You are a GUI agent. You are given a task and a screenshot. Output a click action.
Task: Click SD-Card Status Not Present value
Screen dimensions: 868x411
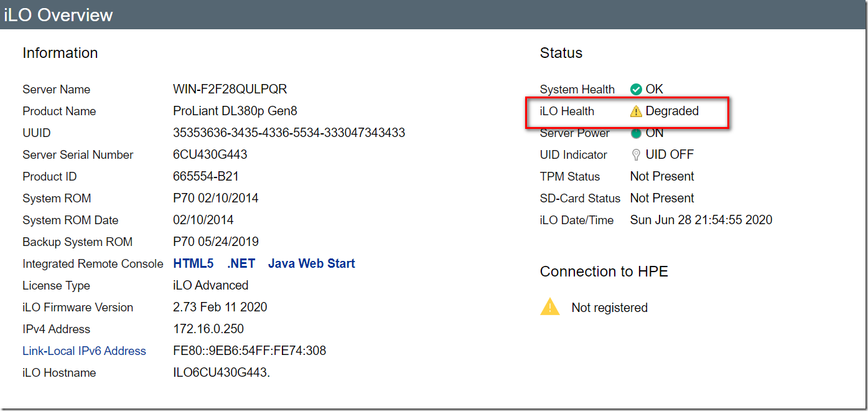tap(662, 198)
